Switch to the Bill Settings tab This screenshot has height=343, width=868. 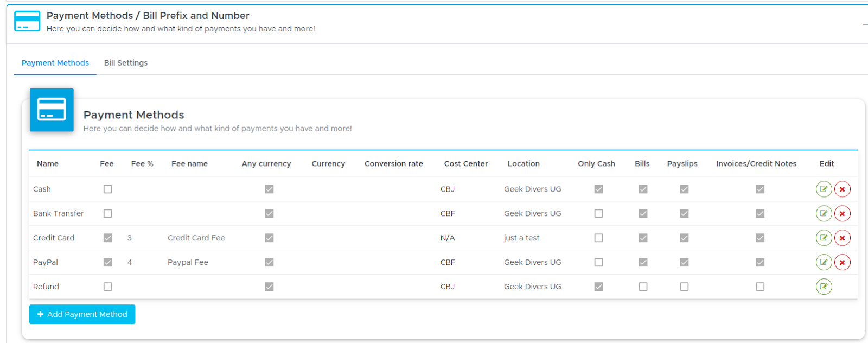[x=126, y=63]
